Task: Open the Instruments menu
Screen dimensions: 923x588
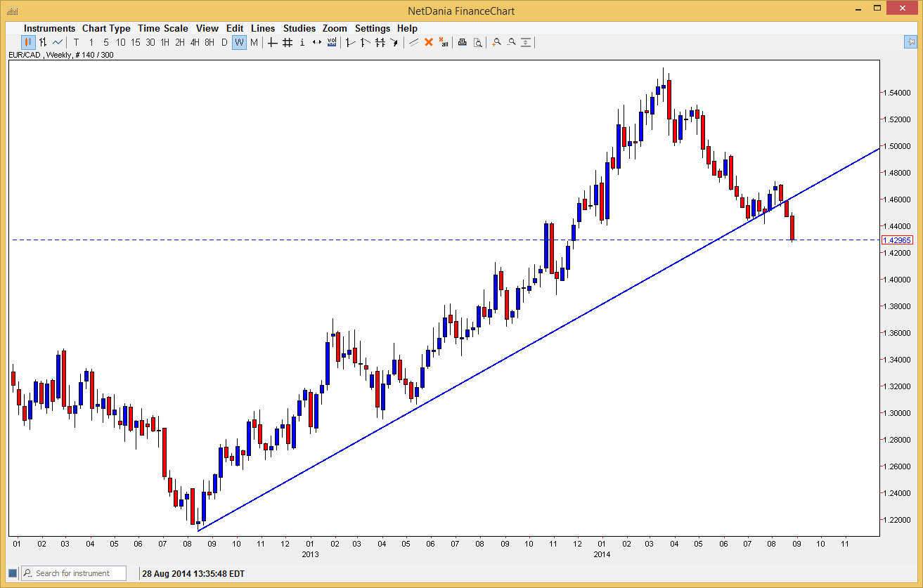Action: tap(49, 28)
